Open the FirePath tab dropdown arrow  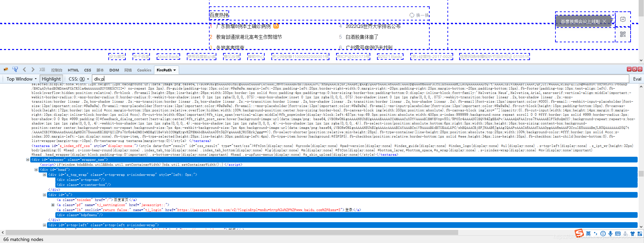[175, 70]
